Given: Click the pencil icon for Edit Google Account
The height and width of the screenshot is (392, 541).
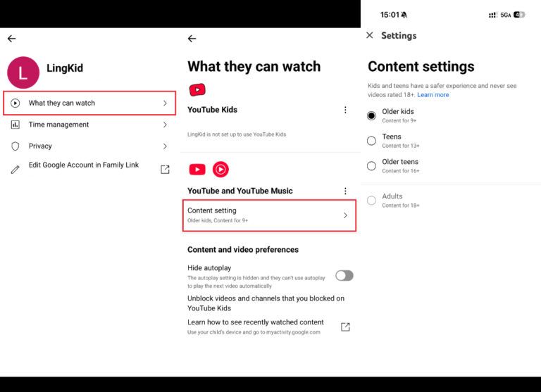Looking at the screenshot, I should click(15, 170).
